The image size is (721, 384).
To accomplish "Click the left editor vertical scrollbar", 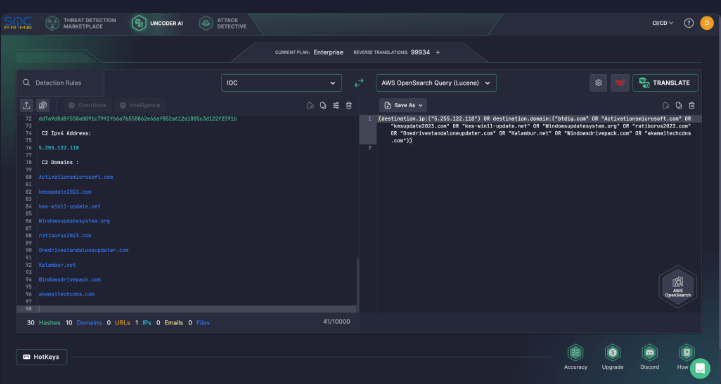I will [358, 285].
